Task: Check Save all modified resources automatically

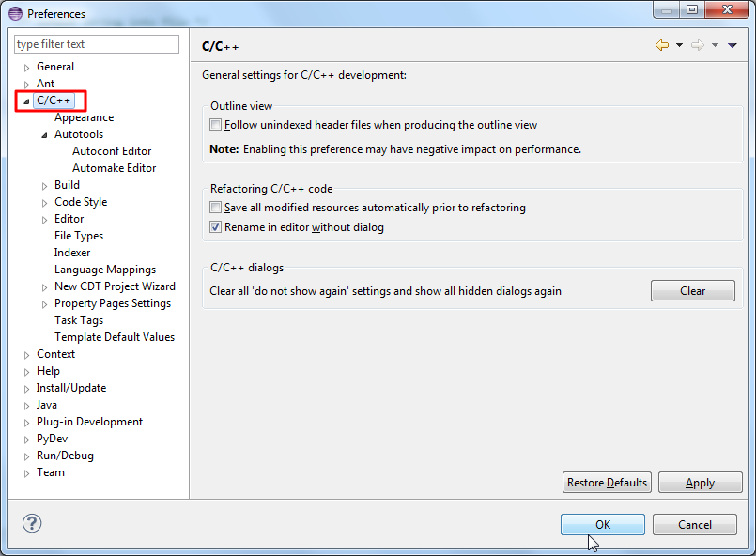Action: (x=216, y=208)
